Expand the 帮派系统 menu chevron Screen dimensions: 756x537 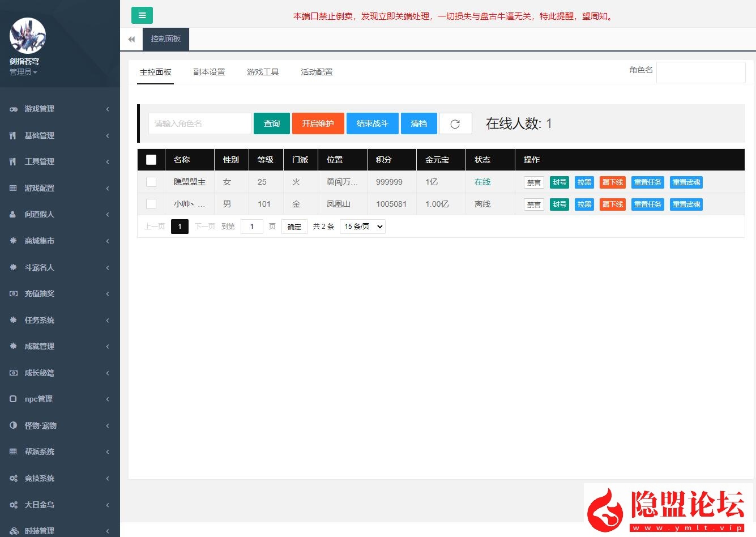pos(107,451)
